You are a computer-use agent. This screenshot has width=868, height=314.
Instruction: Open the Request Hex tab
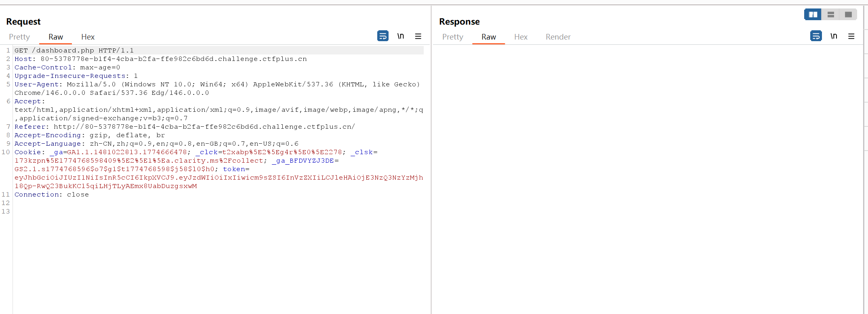(x=88, y=37)
